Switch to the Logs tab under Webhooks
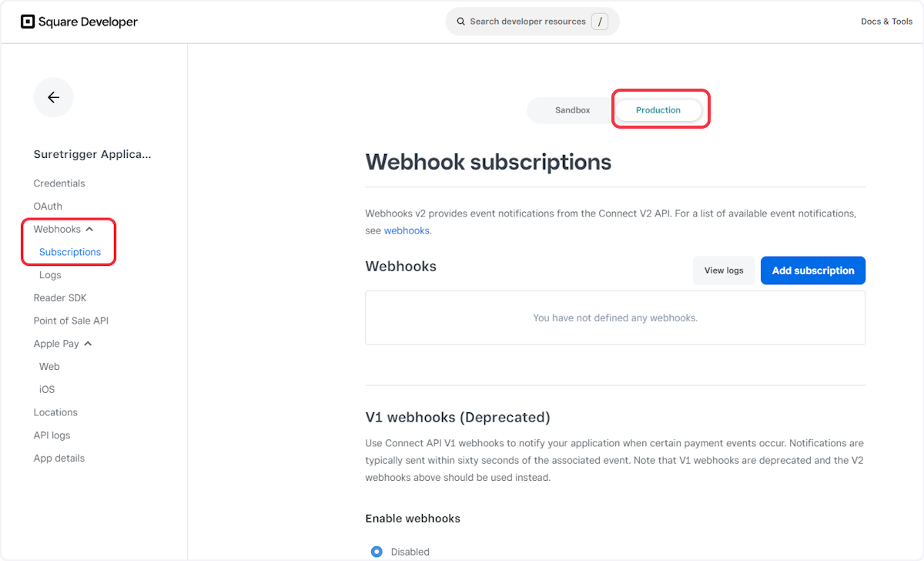Screen dimensions: 924x561 [x=50, y=274]
